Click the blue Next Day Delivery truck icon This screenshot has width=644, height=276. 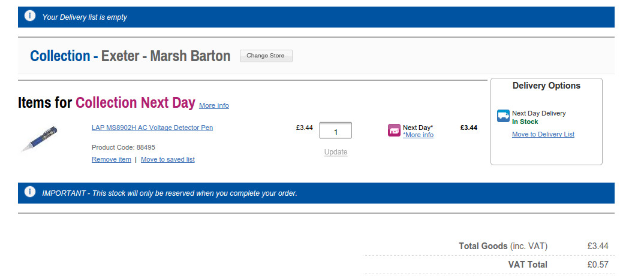[503, 116]
